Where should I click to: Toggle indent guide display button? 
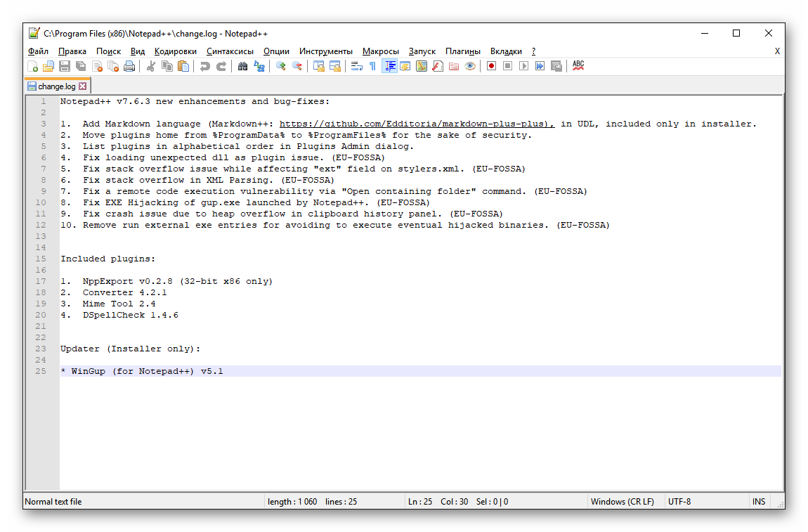pos(389,66)
